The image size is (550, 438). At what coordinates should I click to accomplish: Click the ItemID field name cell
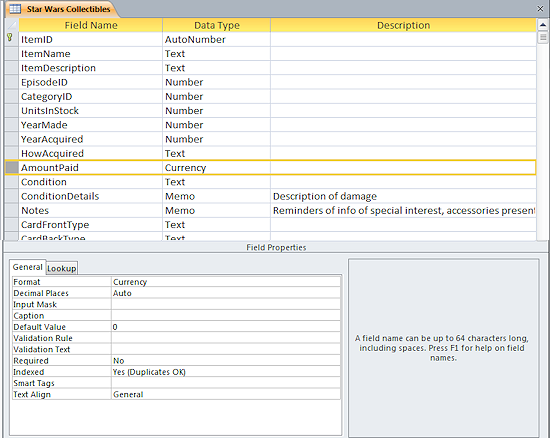tap(91, 39)
